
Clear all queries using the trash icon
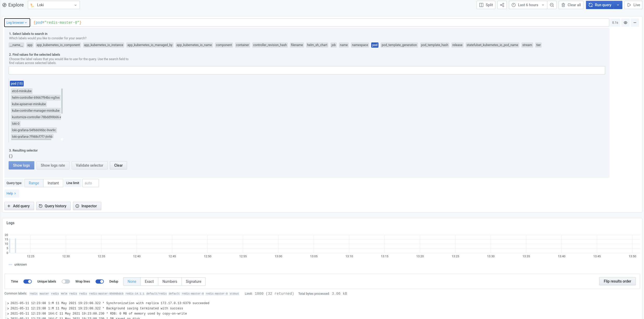571,5
